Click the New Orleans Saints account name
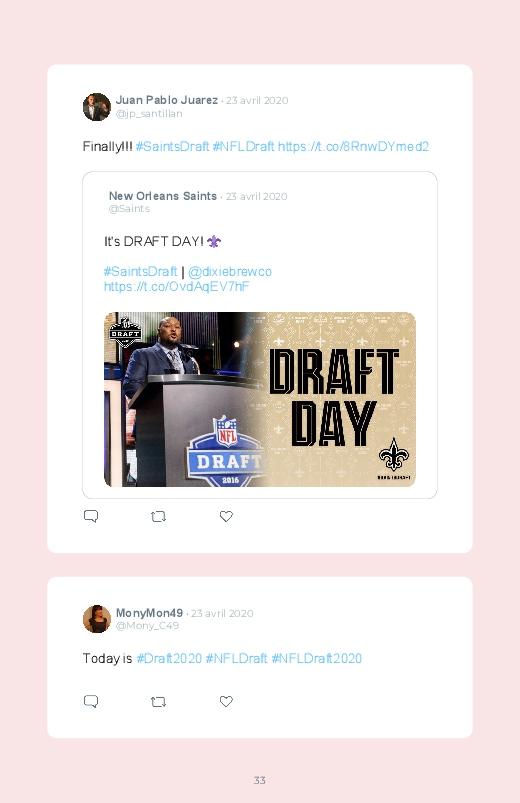The width and height of the screenshot is (520, 803). pos(163,196)
